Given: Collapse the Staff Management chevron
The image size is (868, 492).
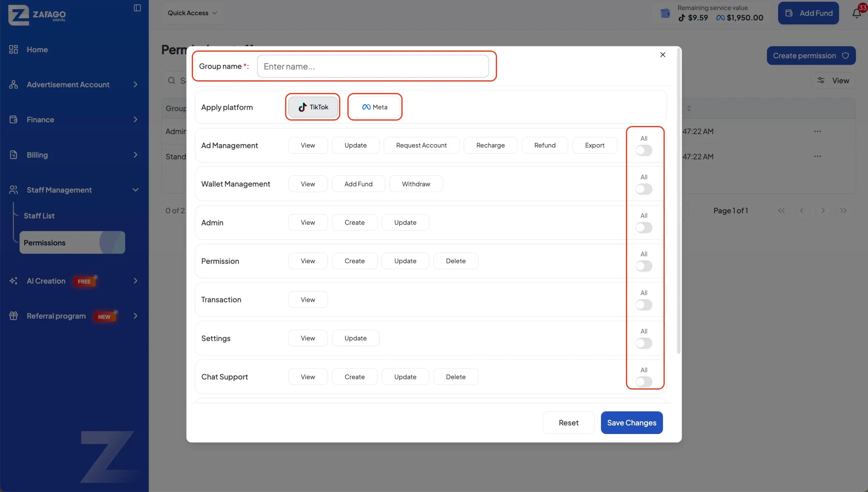Looking at the screenshot, I should click(135, 190).
